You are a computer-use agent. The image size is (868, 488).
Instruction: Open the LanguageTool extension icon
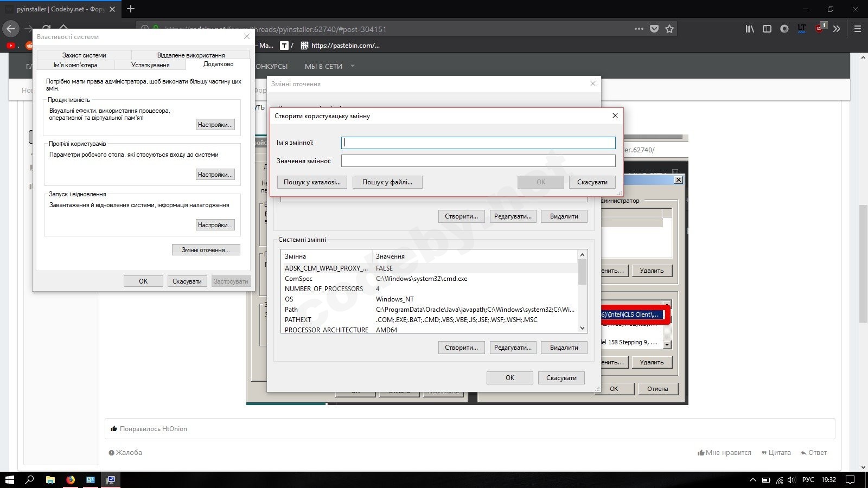[802, 29]
